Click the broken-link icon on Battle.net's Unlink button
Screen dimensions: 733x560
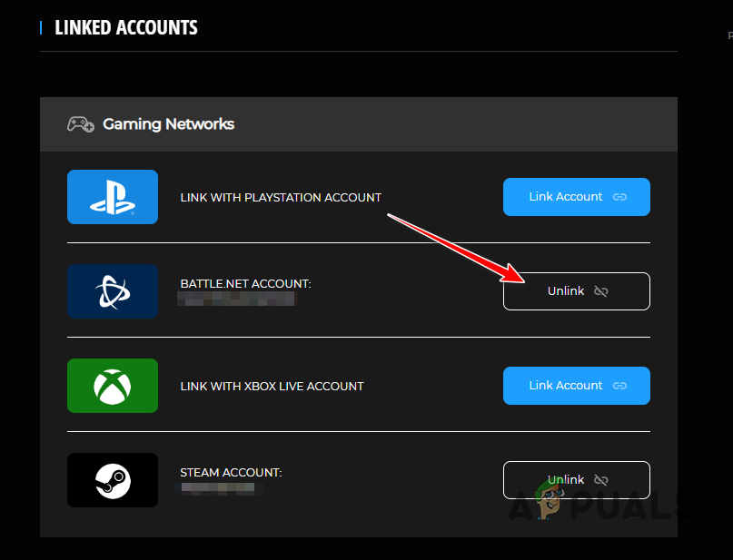point(601,291)
